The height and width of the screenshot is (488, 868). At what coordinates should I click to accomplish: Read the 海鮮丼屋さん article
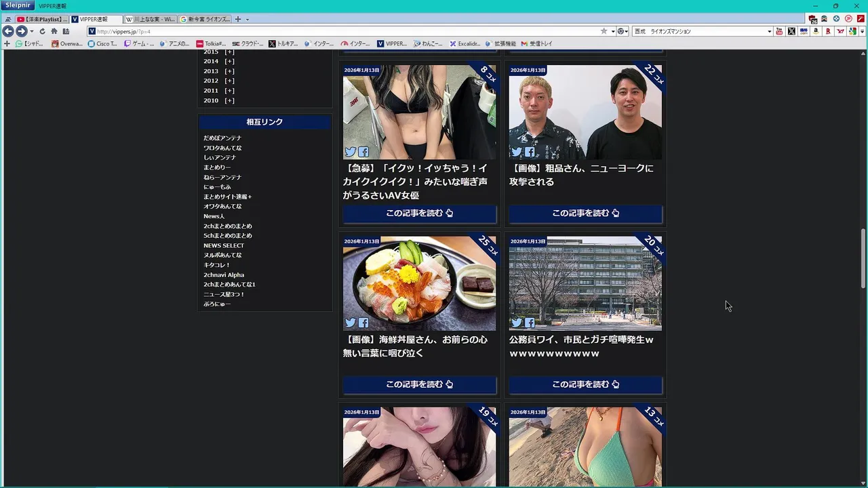tap(419, 384)
